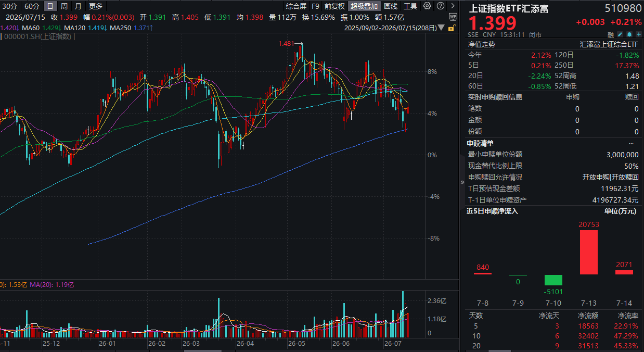Toggle 前复权 price adjustment

[334, 6]
